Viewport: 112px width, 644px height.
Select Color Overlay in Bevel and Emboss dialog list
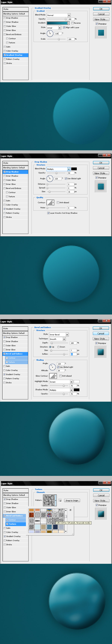[12, 370]
